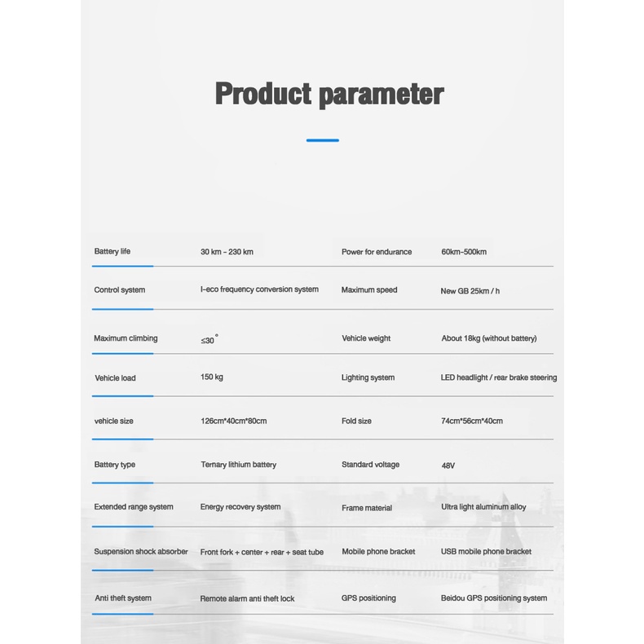Click the 48V standard voltage value
Screen dimensions: 644x644
click(x=448, y=465)
